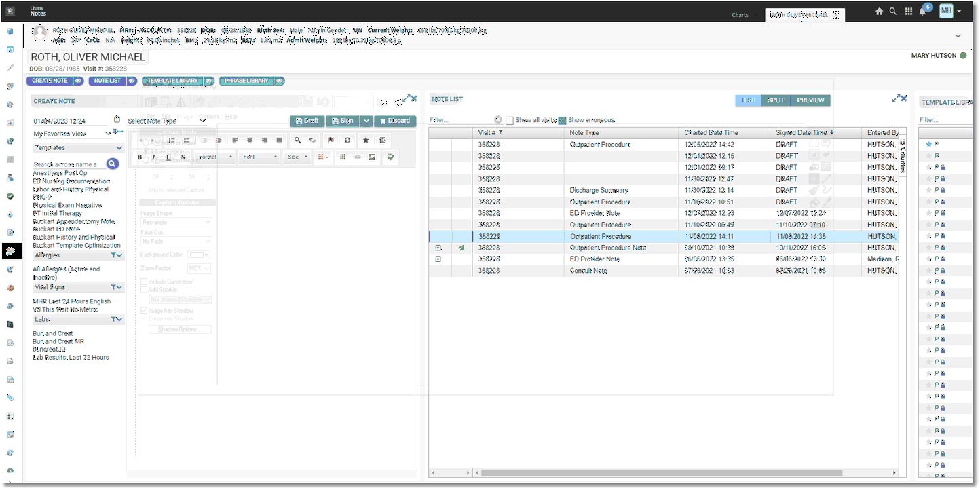Click the Discard button

click(395, 121)
